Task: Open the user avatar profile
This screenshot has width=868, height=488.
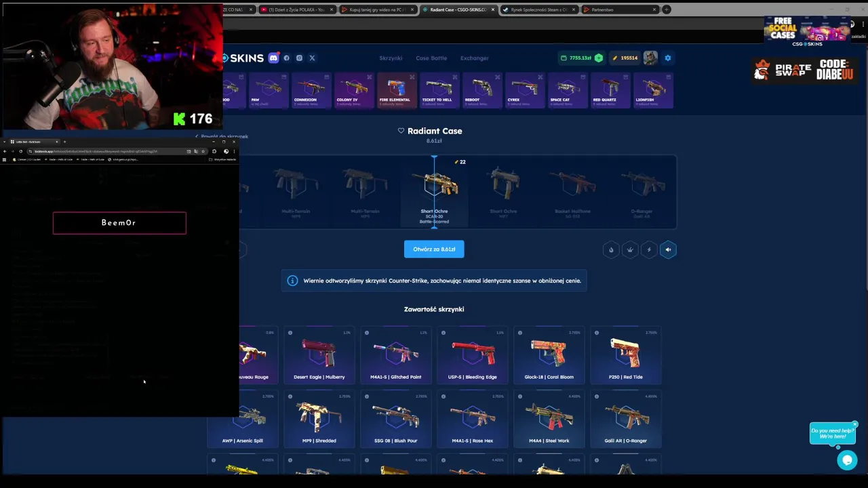Action: (650, 58)
